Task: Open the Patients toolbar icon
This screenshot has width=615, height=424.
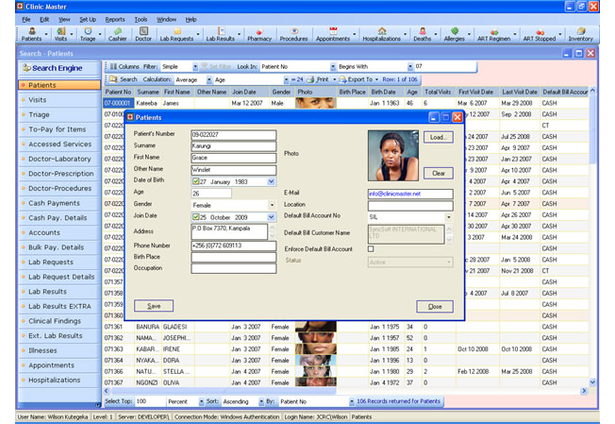Action: coord(31,35)
